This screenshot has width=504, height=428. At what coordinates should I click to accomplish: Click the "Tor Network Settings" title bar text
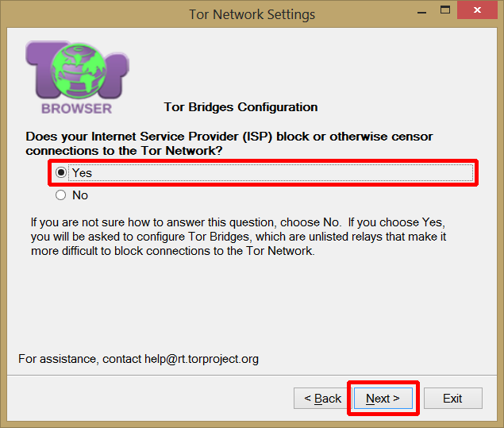[252, 14]
